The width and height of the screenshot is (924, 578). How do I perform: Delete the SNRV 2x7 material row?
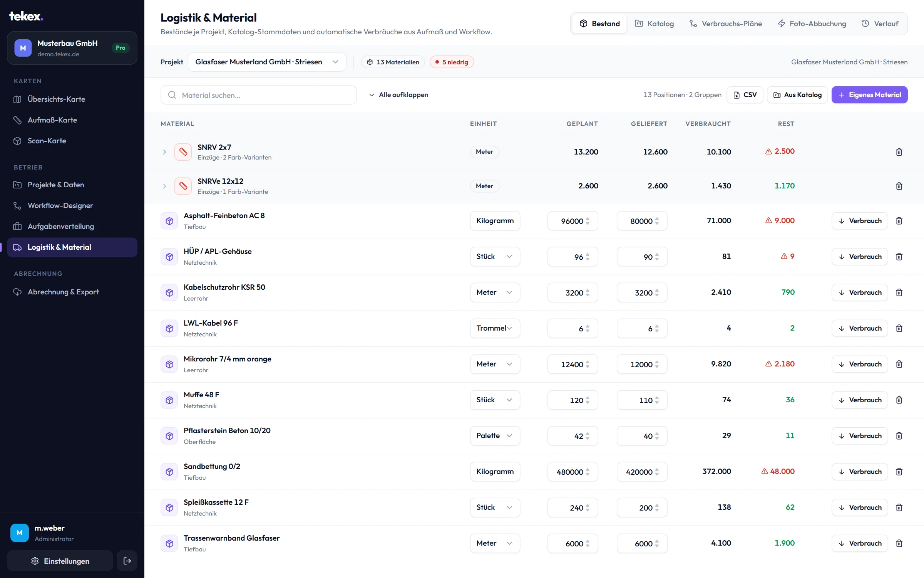899,152
